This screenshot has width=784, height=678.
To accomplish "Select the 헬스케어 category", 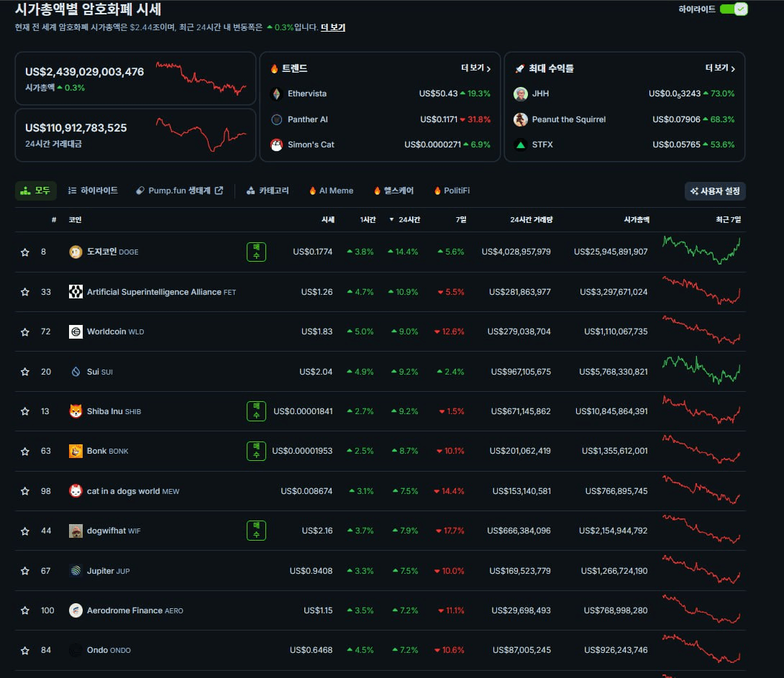I will (x=393, y=191).
